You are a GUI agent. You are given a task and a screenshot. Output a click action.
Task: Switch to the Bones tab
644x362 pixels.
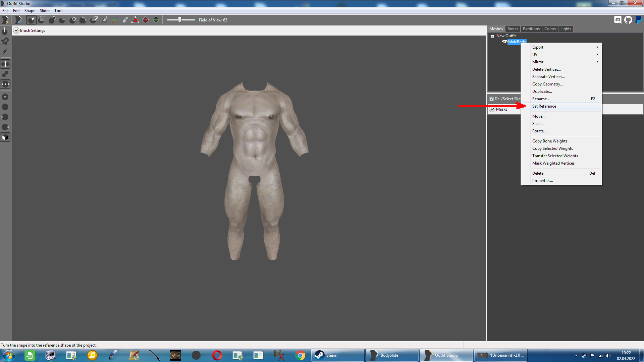(513, 29)
